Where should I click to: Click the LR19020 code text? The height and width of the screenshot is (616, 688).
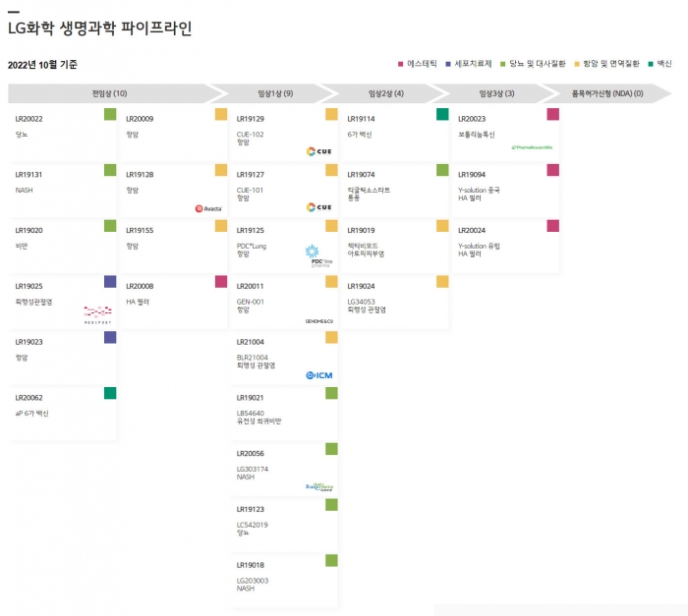pyautogui.click(x=29, y=230)
